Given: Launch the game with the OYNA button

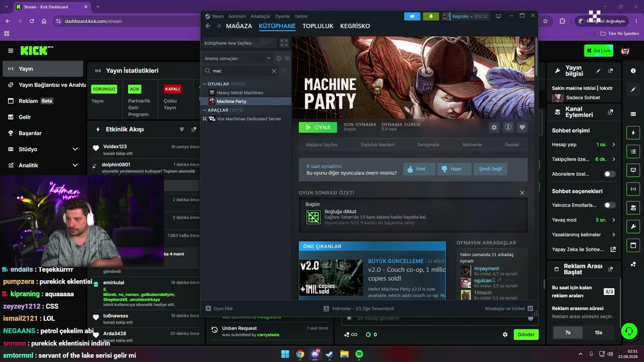Looking at the screenshot, I should [318, 127].
